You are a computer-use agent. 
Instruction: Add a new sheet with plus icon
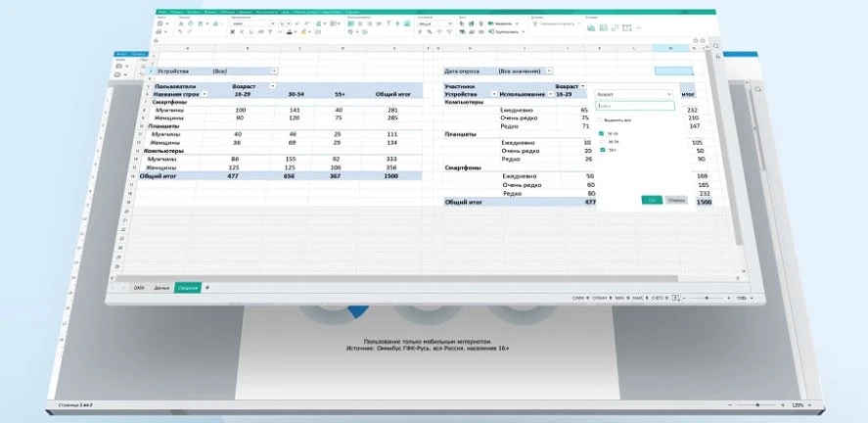click(206, 288)
